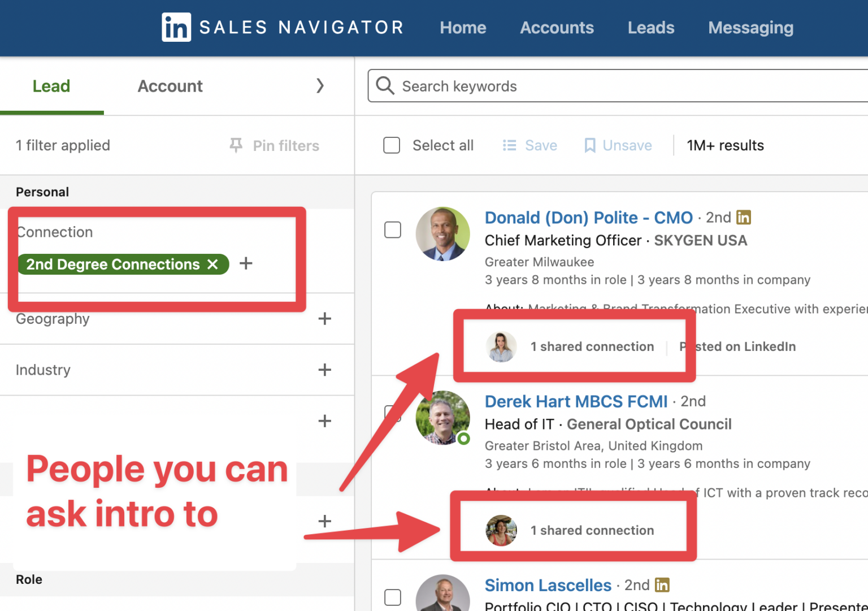Check the checkbox next to Simon Lascelles
The width and height of the screenshot is (868, 611).
click(393, 597)
